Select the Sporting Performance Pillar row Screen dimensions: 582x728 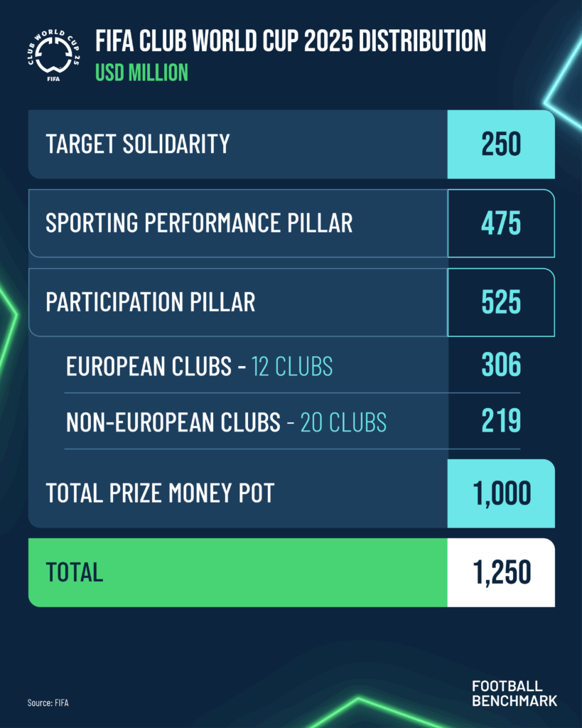click(x=291, y=223)
